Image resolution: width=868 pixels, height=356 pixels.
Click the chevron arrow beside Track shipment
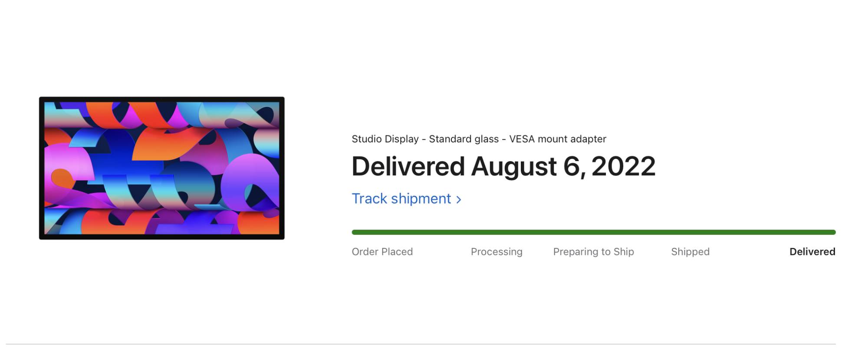pos(459,200)
